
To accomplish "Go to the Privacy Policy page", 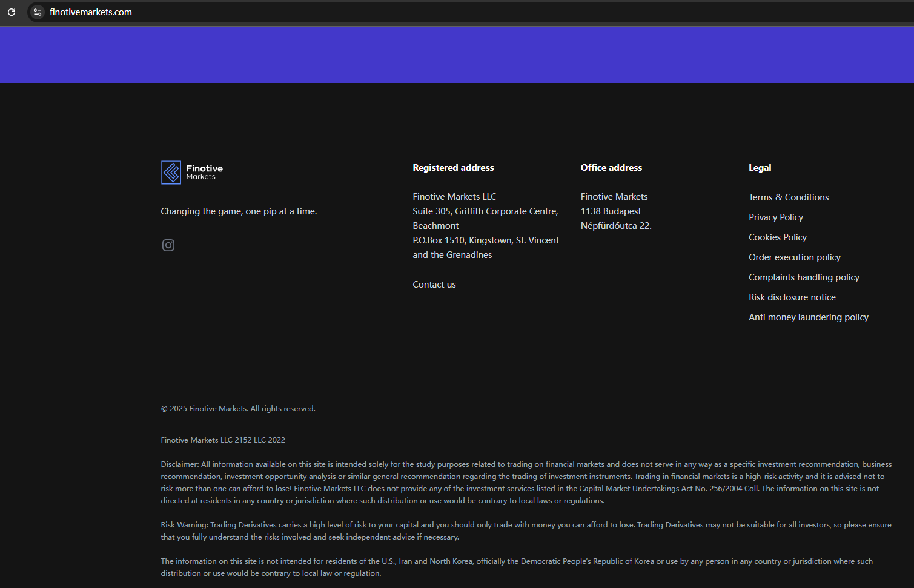I will click(775, 217).
